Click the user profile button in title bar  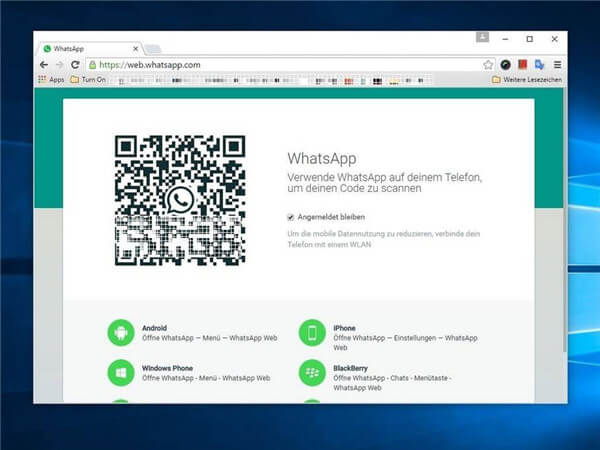[x=483, y=37]
